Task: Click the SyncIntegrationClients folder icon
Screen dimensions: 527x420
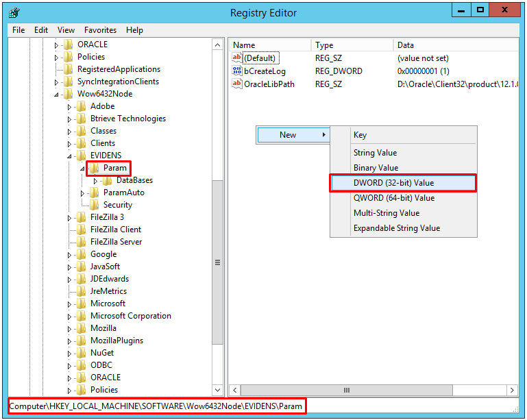Action: 68,82
